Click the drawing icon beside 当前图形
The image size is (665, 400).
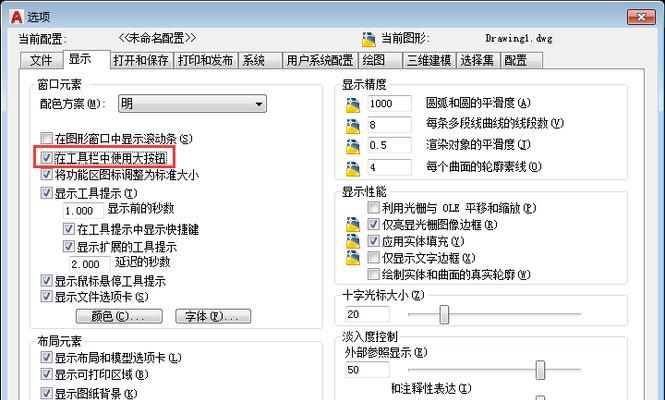coord(369,39)
